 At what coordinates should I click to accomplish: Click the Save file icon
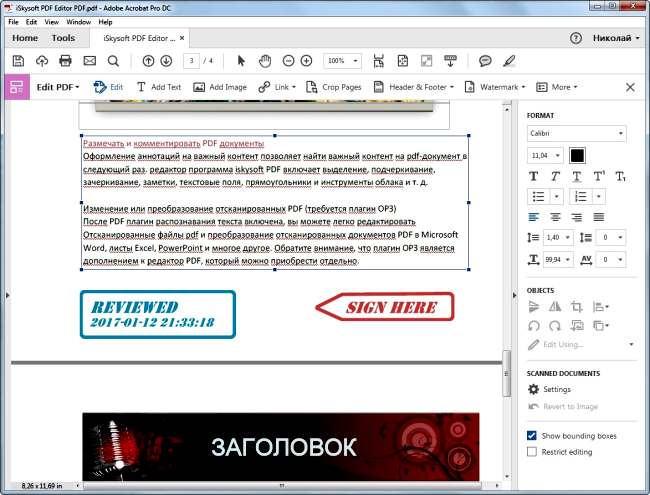[18, 61]
